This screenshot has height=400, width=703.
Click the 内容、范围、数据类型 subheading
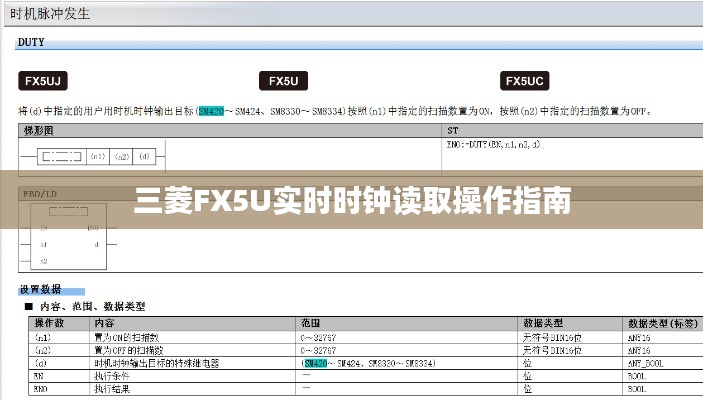tap(92, 307)
